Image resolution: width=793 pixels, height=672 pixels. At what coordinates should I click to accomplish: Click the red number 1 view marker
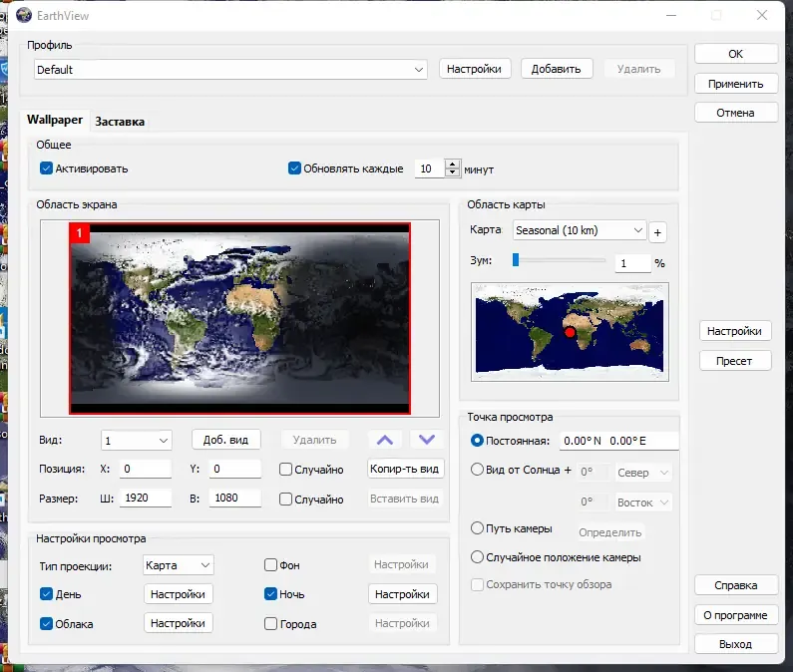coord(80,233)
